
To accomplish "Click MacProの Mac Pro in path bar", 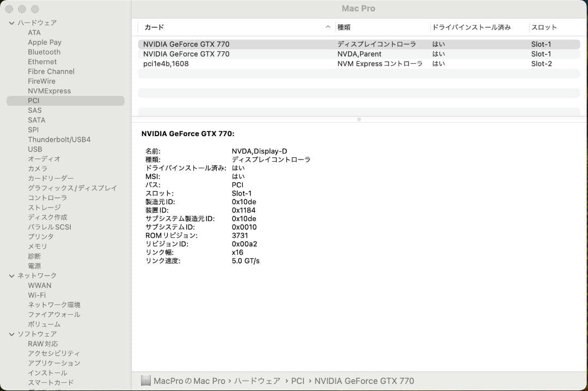I will pos(189,381).
